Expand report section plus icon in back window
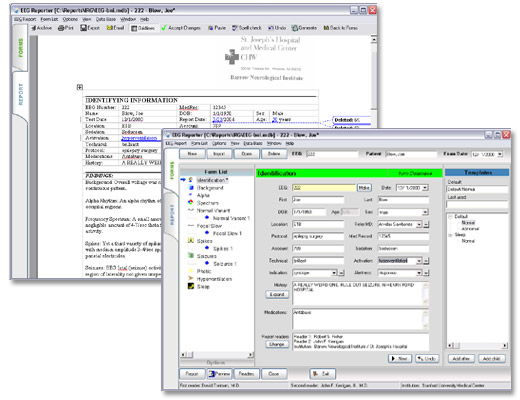The height and width of the screenshot is (400, 520). [80, 87]
